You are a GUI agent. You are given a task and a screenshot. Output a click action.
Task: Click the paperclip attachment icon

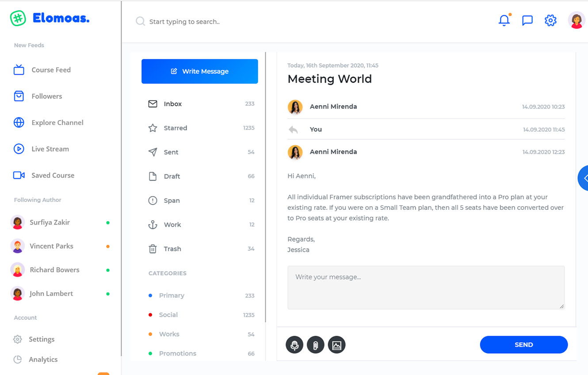click(316, 345)
